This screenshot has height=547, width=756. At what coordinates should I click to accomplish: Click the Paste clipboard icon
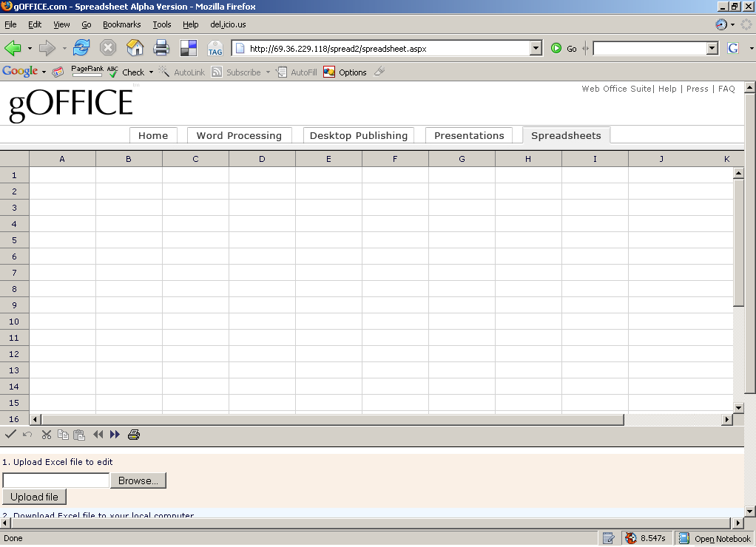(x=80, y=435)
